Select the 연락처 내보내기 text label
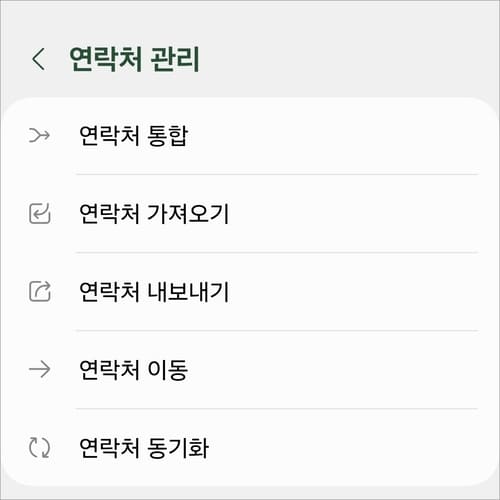Screen dimensions: 500x500 pyautogui.click(x=154, y=292)
